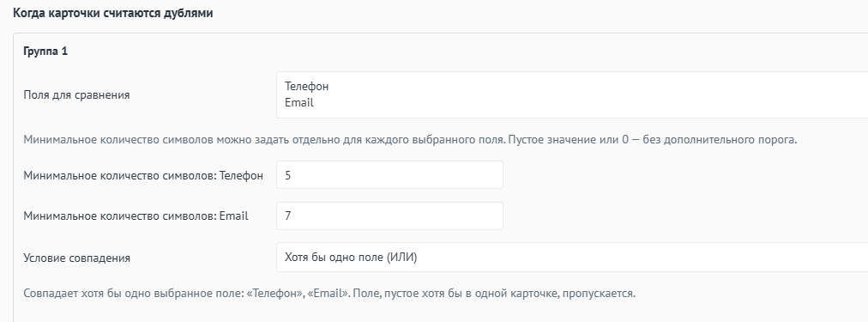Click the minimum characters input for Телефон

[389, 175]
